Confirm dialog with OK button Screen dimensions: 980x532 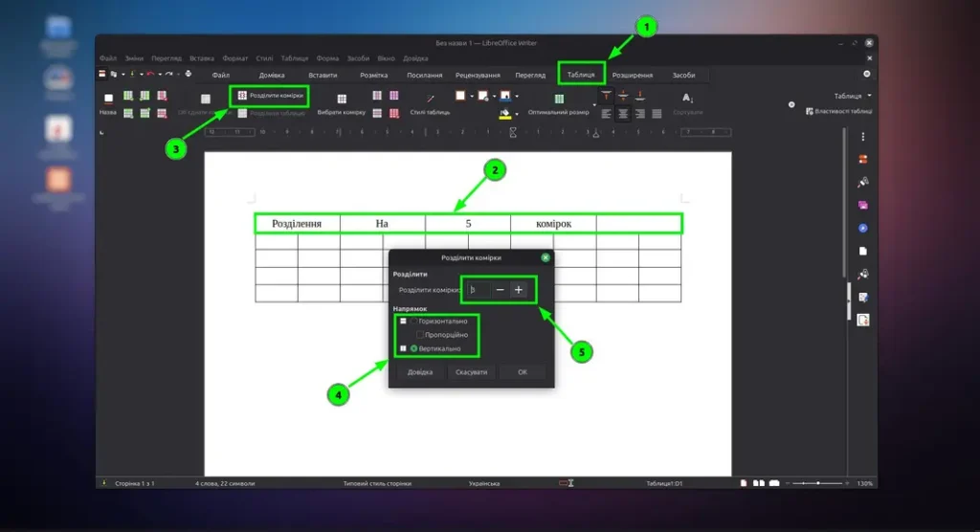click(523, 372)
